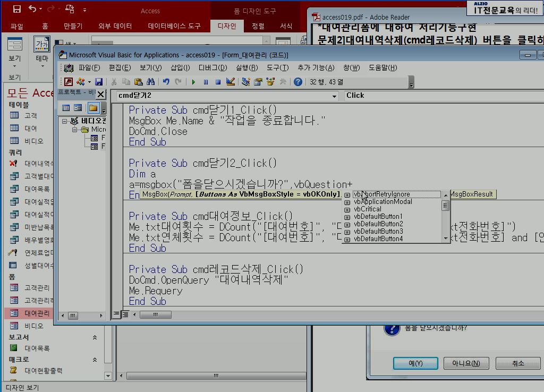Click View Object icon in project panel
544x392 pixels.
(x=78, y=108)
